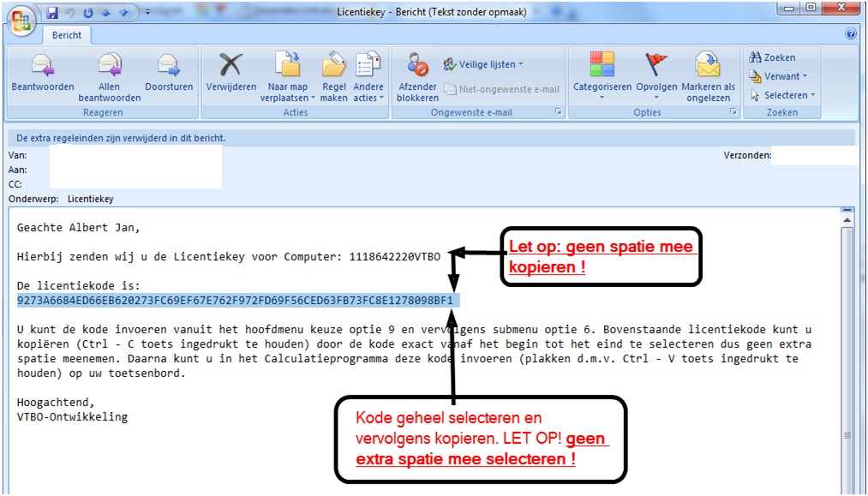Expand the Andere acties menu
Image resolution: width=868 pixels, height=496 pixels.
point(368,76)
